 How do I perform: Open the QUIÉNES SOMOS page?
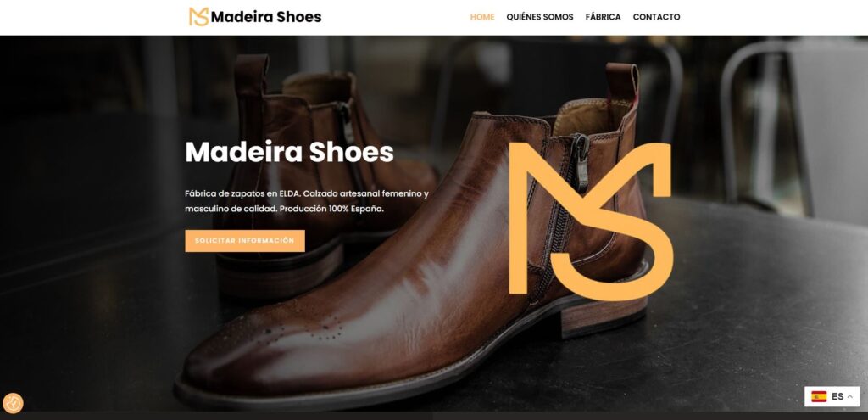tap(540, 17)
